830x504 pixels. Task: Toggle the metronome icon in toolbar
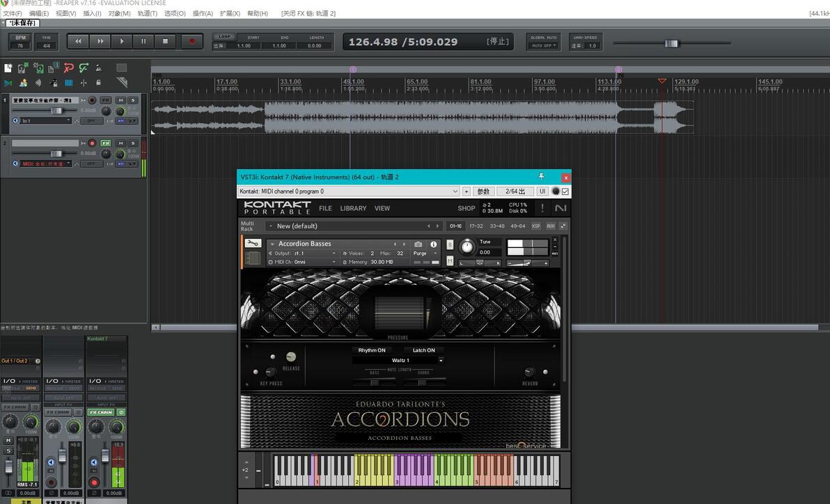[x=98, y=68]
